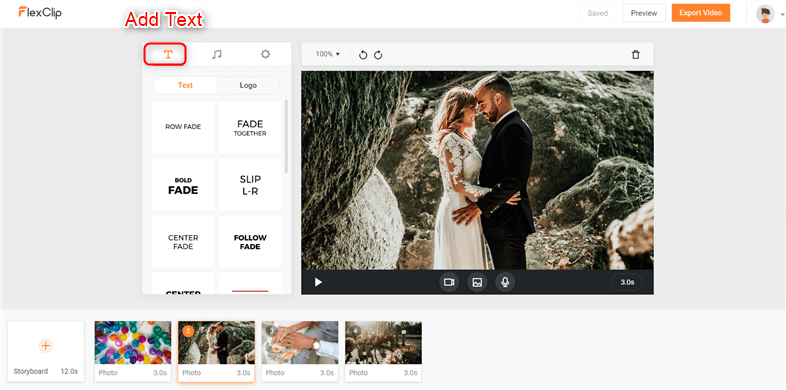This screenshot has width=786, height=390.
Task: Choose the FADE TOGETHER text style
Action: [x=250, y=127]
